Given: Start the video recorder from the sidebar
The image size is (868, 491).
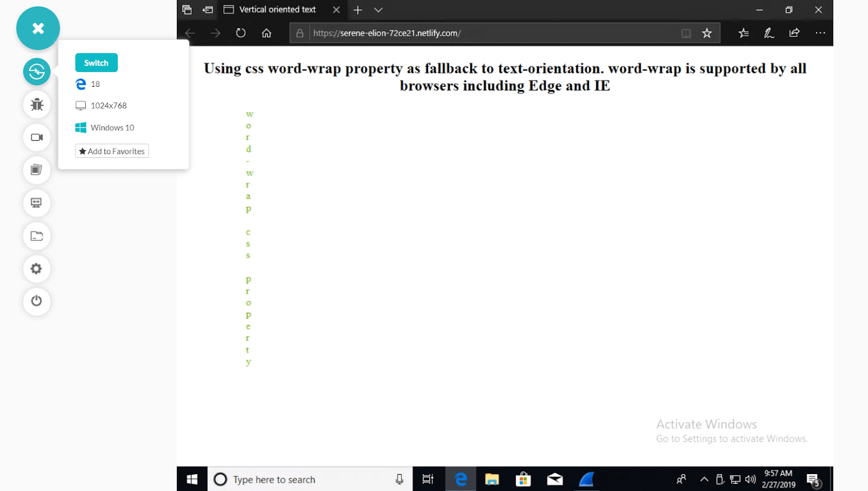Looking at the screenshot, I should (36, 137).
